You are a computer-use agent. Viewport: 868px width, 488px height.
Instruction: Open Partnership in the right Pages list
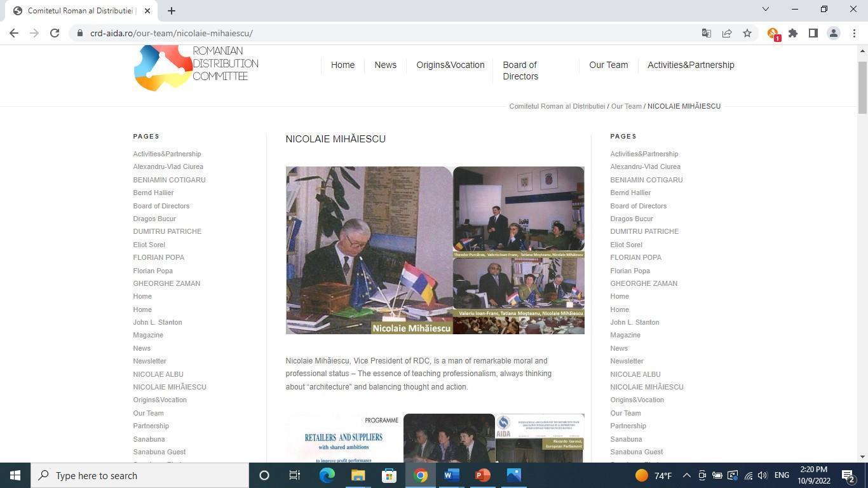pyautogui.click(x=628, y=426)
